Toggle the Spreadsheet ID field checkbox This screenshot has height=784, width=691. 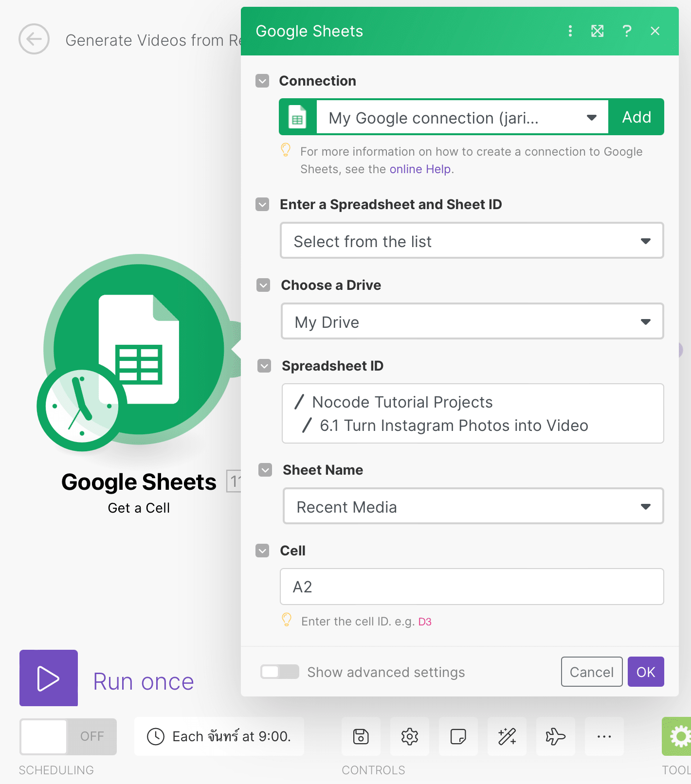264,366
